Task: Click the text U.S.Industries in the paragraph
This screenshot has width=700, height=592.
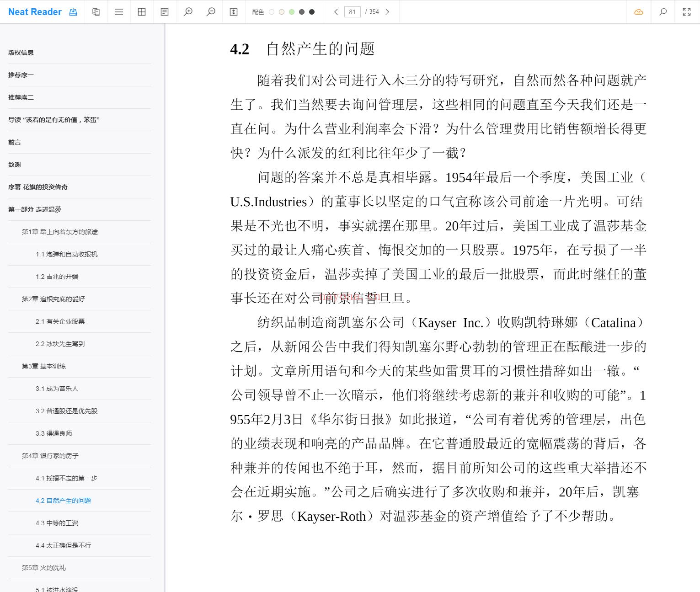Action: point(269,202)
